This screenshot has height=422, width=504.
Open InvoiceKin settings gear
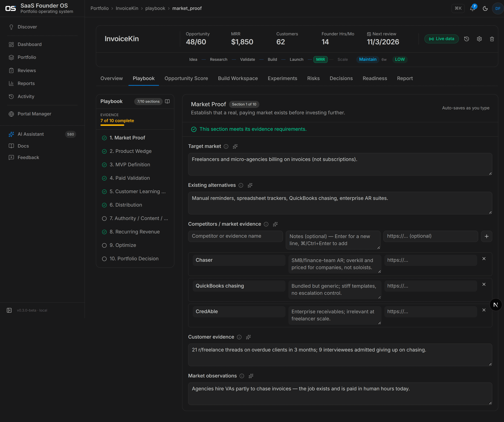479,39
